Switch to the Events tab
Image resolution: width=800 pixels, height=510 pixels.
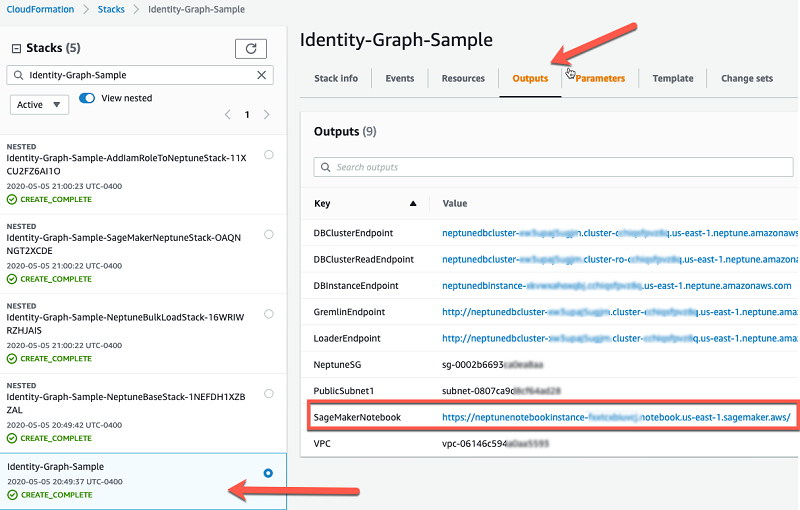399,79
